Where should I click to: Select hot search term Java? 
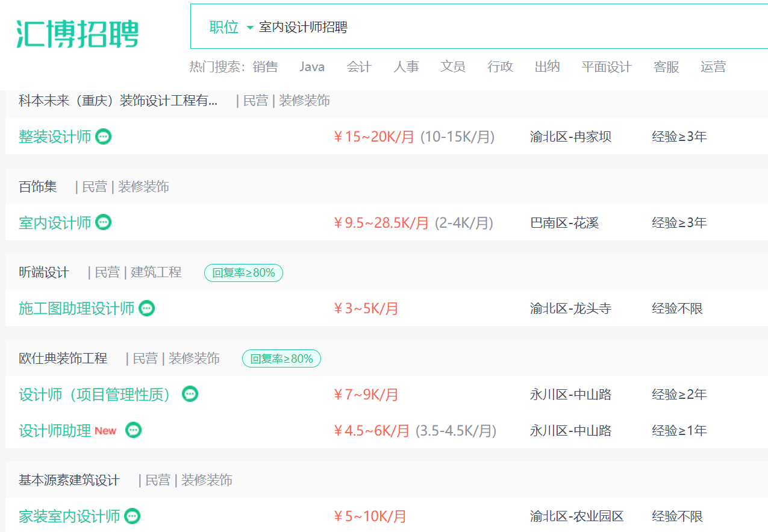click(x=312, y=67)
